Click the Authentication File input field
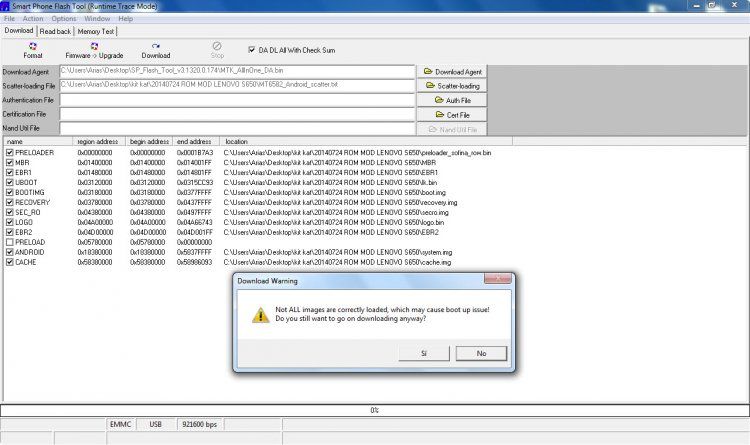 pyautogui.click(x=237, y=100)
